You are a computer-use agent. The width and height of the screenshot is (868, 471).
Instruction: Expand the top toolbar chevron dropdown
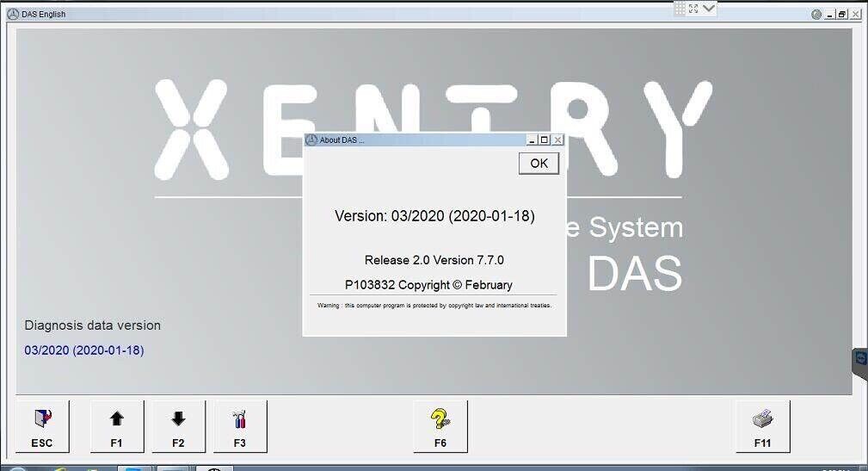[709, 9]
